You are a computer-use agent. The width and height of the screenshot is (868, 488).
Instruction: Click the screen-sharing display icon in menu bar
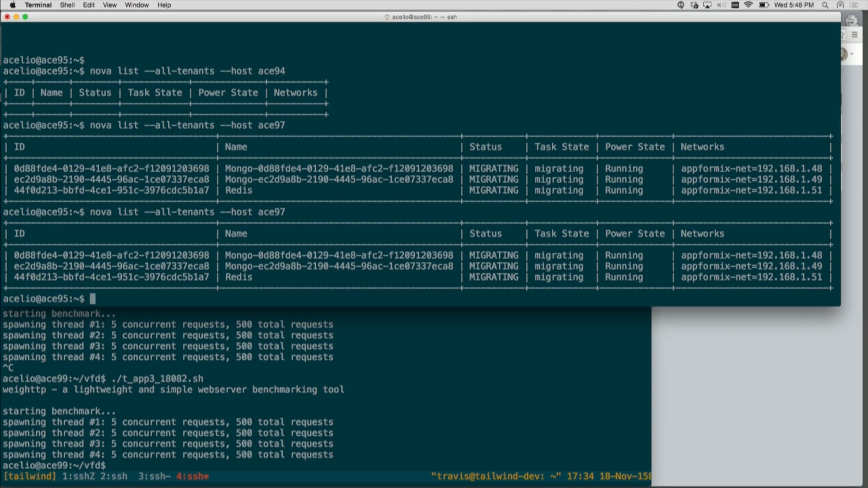735,5
